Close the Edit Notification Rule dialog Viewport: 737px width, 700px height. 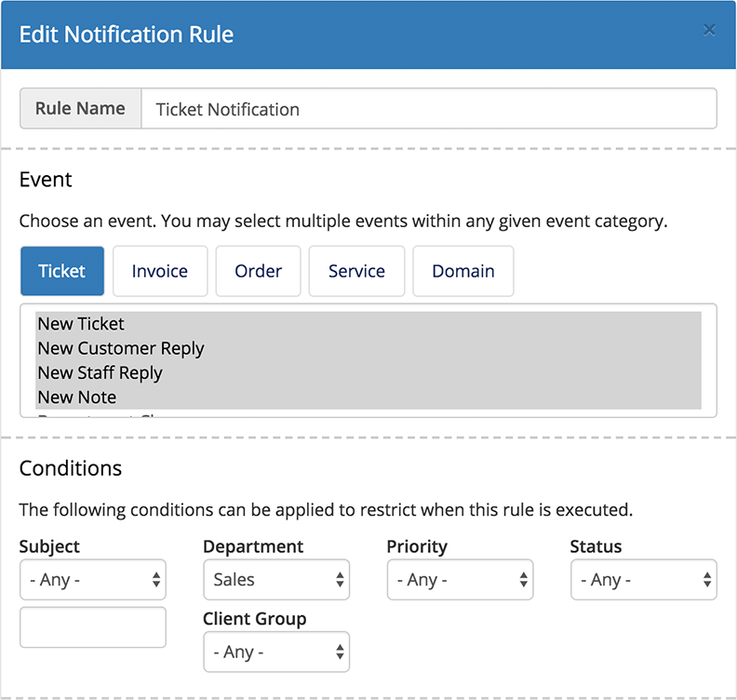click(x=709, y=31)
